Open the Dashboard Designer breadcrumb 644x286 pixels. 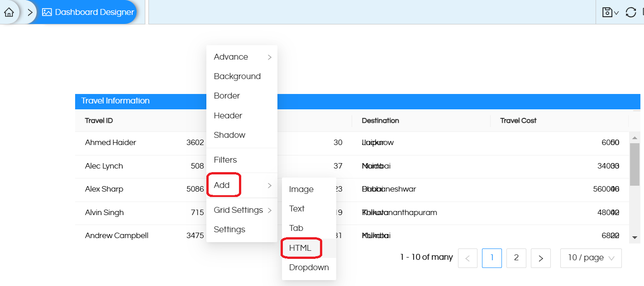tap(88, 12)
